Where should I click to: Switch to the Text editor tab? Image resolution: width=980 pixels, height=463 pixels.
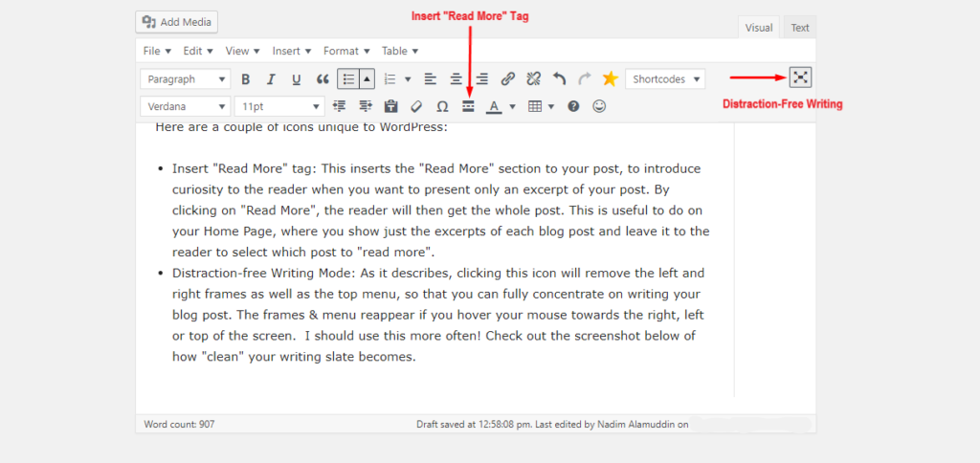(x=799, y=28)
